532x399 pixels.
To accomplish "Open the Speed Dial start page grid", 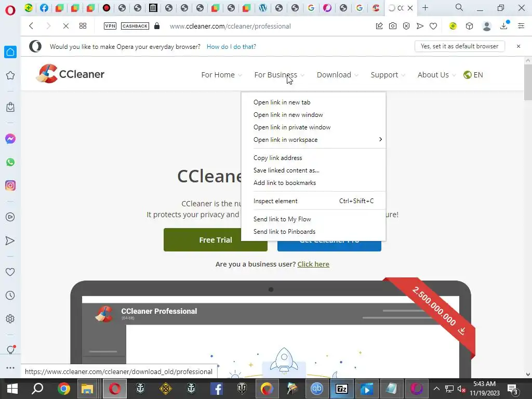I will tap(83, 26).
